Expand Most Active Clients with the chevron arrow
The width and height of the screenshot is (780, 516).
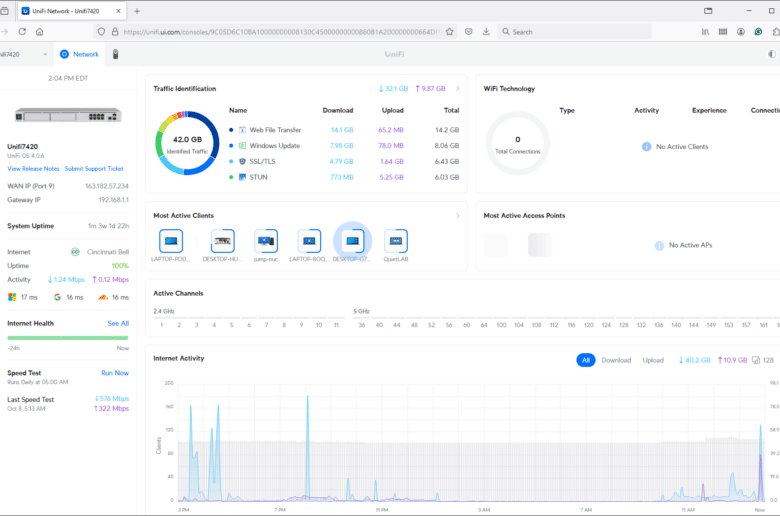pyautogui.click(x=458, y=215)
